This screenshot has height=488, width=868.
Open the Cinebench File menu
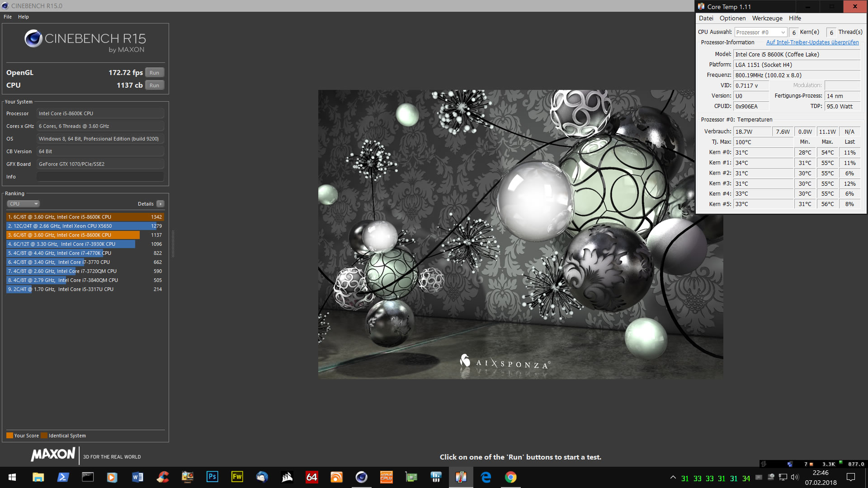(8, 17)
